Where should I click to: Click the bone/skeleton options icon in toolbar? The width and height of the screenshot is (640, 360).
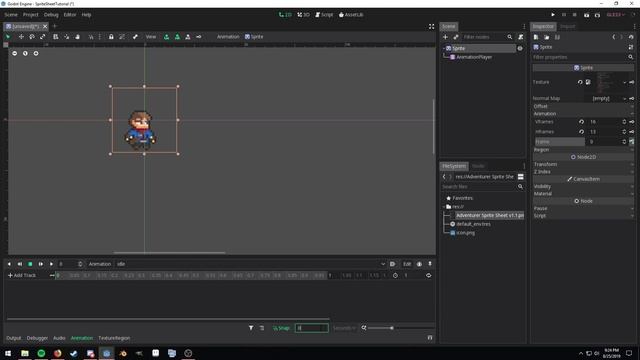pos(135,37)
